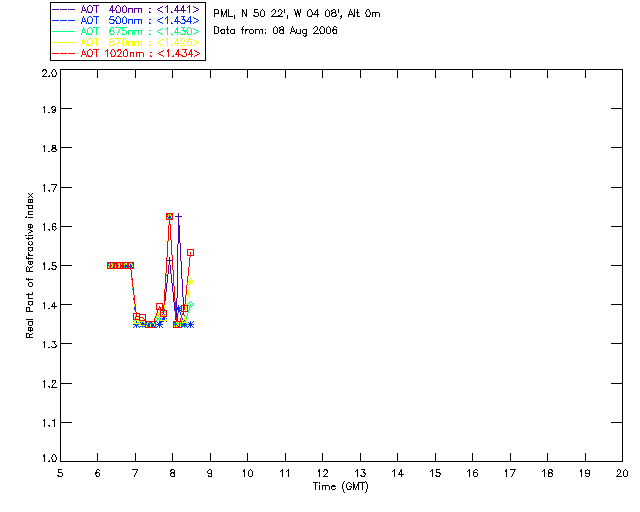
Task: Click the x-axis tick label 20
Action: 622,473
